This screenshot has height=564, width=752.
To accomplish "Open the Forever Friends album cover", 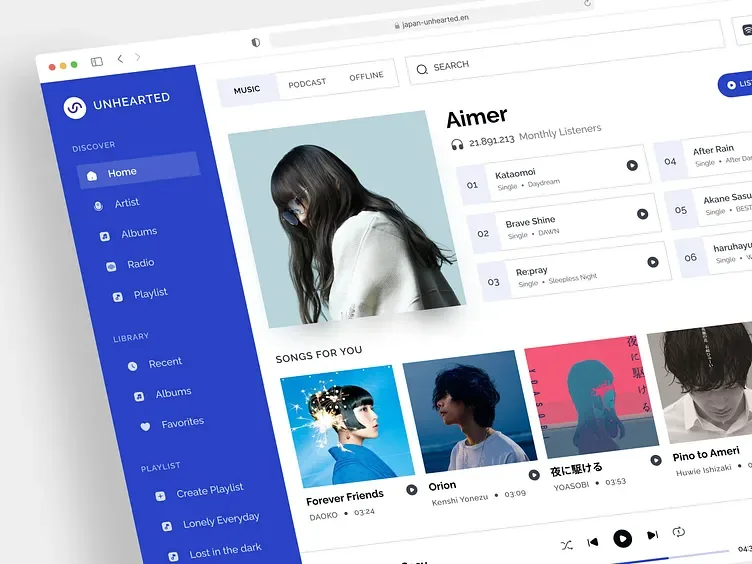I will 347,426.
